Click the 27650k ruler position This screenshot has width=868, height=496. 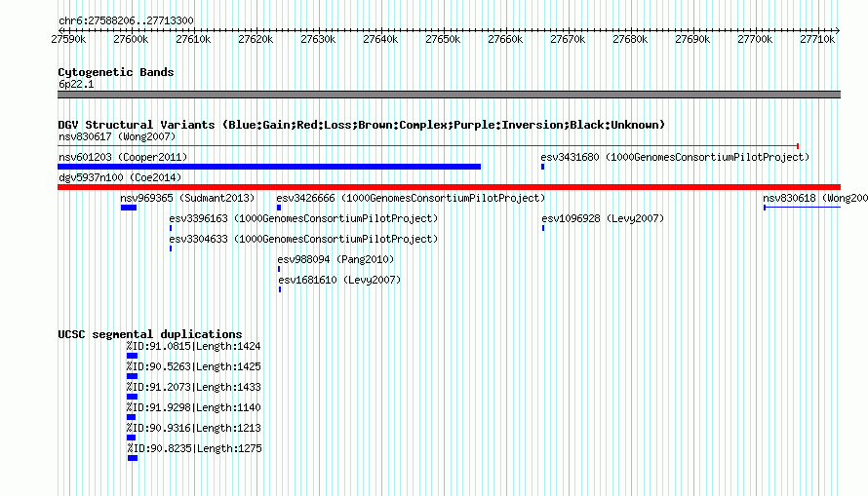point(443,39)
